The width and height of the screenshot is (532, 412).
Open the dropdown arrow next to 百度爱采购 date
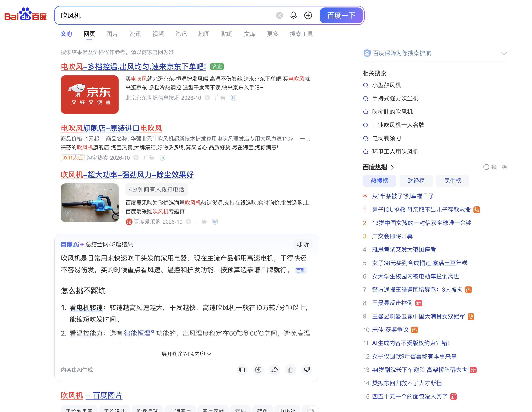click(x=189, y=222)
